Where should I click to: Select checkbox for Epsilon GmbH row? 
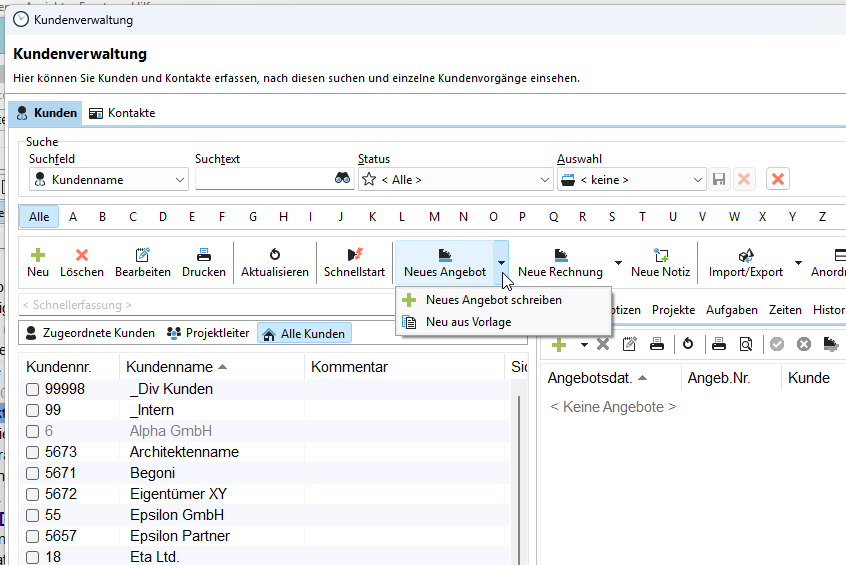point(33,515)
